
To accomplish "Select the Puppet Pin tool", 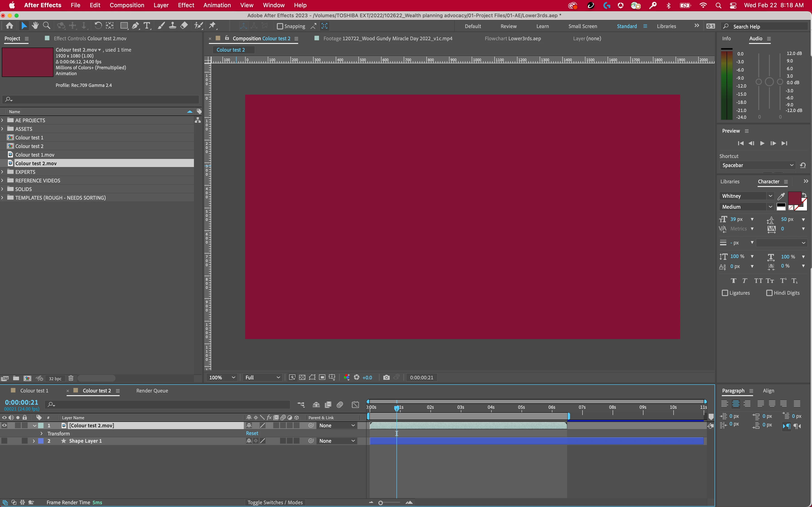I will [x=212, y=26].
